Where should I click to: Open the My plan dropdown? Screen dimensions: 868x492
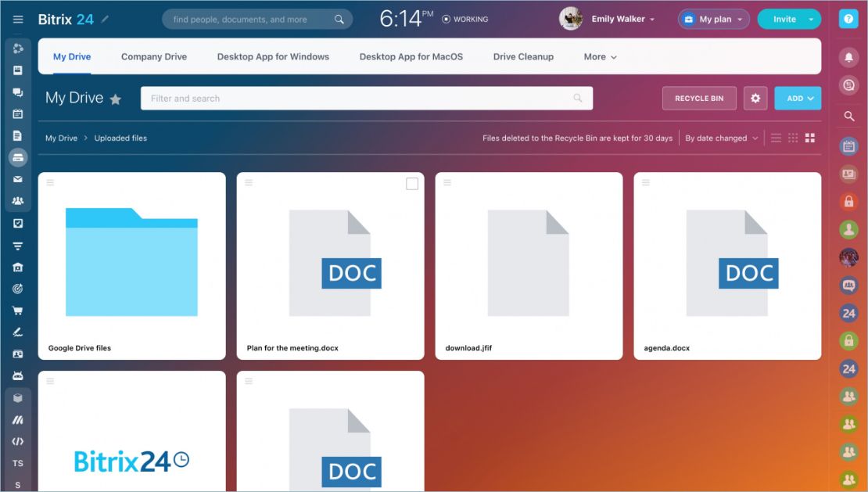713,20
